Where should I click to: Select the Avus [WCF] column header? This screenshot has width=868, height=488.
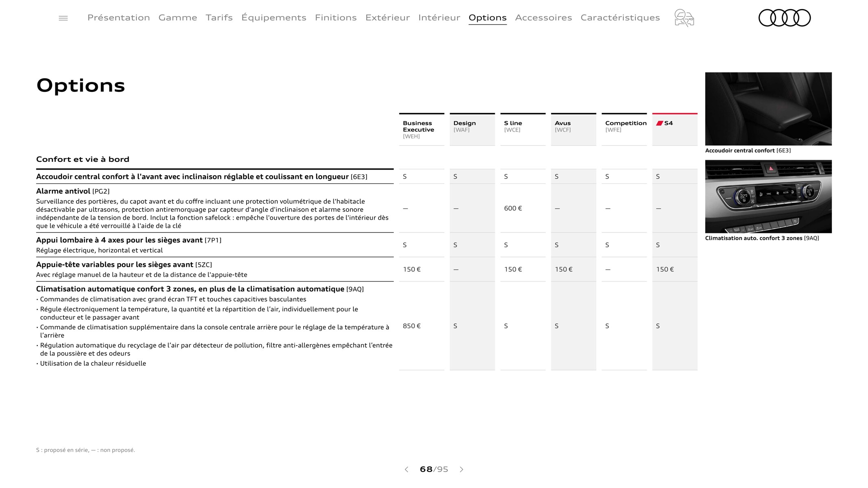573,129
